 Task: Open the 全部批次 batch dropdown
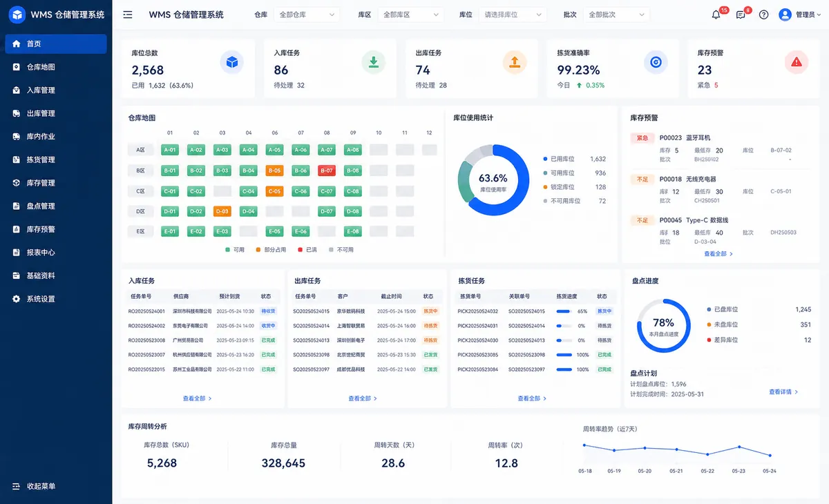(x=616, y=14)
